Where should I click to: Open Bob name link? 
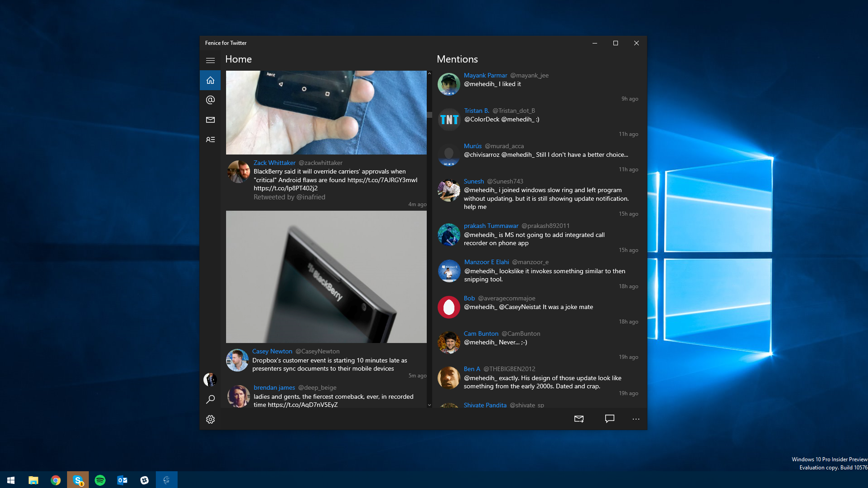(x=469, y=298)
